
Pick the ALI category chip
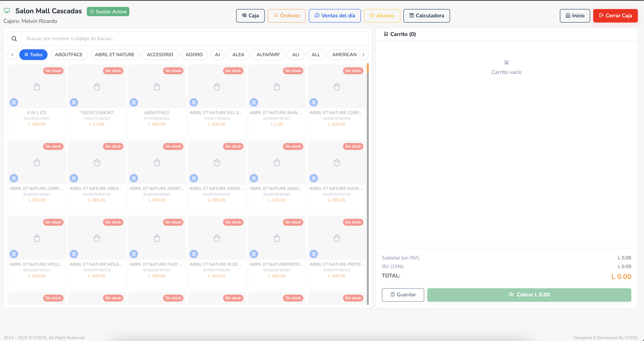point(296,55)
